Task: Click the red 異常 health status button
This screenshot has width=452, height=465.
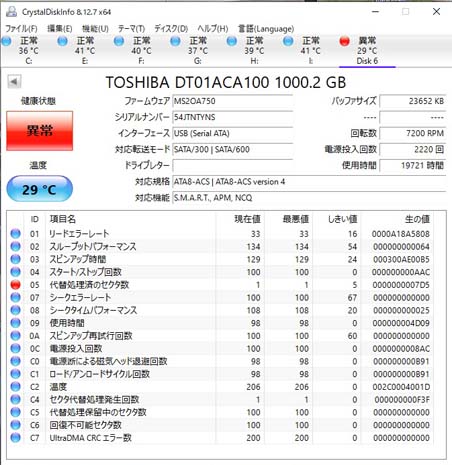Action: coord(40,131)
